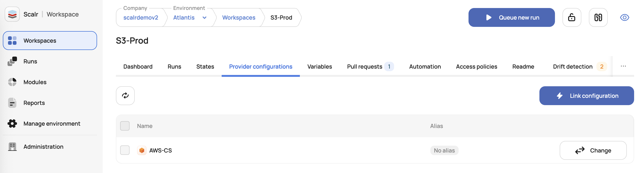Click the refresh icon above the configurations table
This screenshot has width=644, height=173.
pyautogui.click(x=125, y=96)
